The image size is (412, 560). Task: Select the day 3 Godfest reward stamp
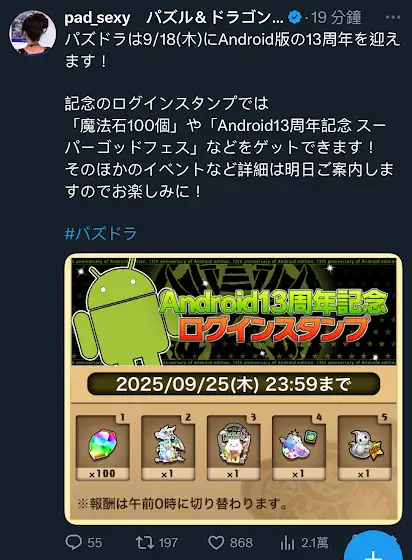(x=234, y=447)
